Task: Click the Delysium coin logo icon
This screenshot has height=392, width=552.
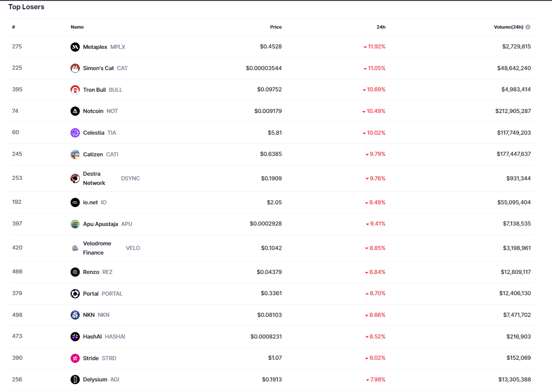Action: point(75,380)
